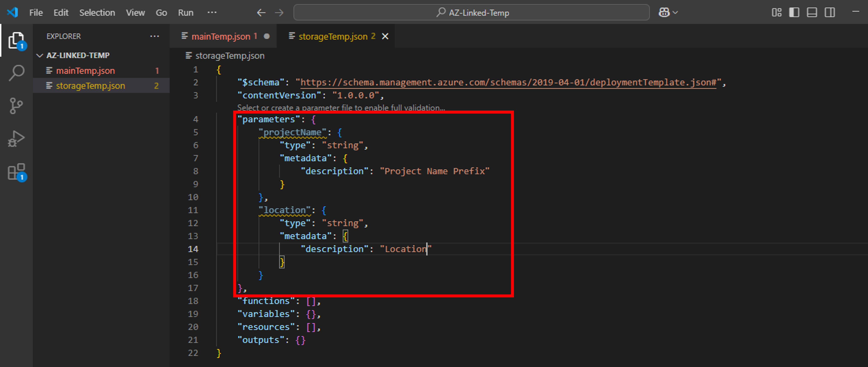The height and width of the screenshot is (367, 868).
Task: Click the navigate back arrow
Action: pos(261,13)
